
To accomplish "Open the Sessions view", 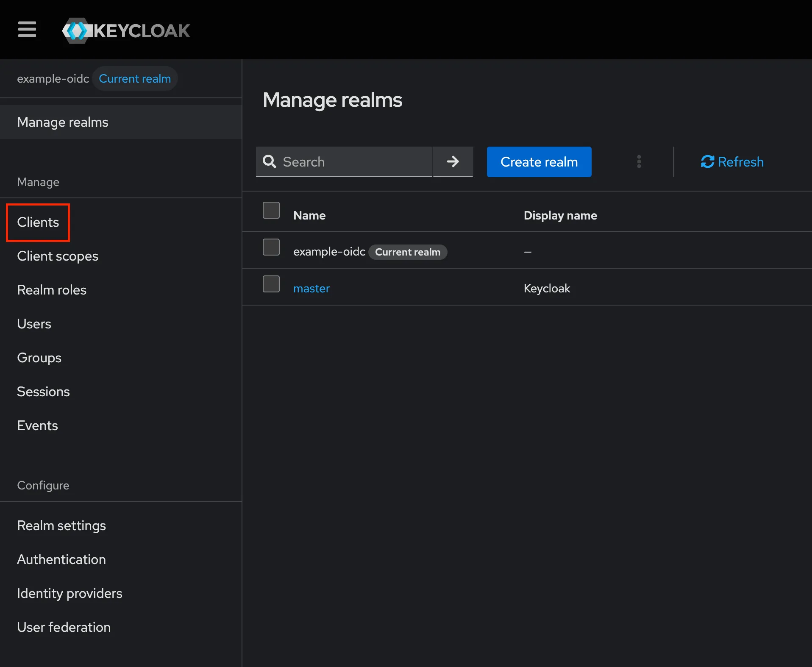I will click(43, 392).
